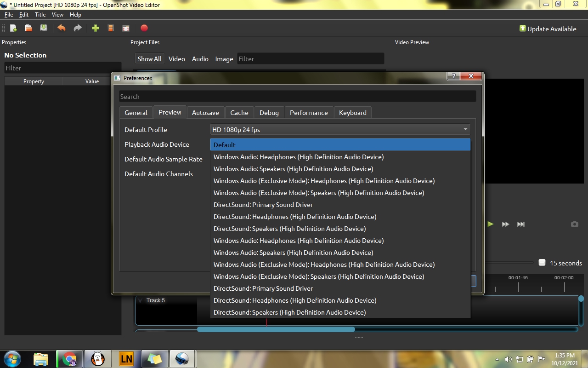This screenshot has height=368, width=588.
Task: Click the Preferences search field
Action: (x=297, y=96)
